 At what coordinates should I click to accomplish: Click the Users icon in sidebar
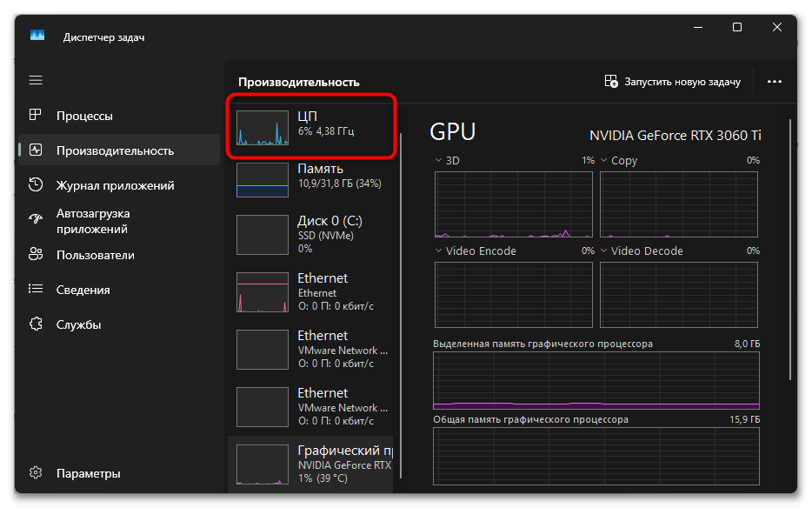36,254
